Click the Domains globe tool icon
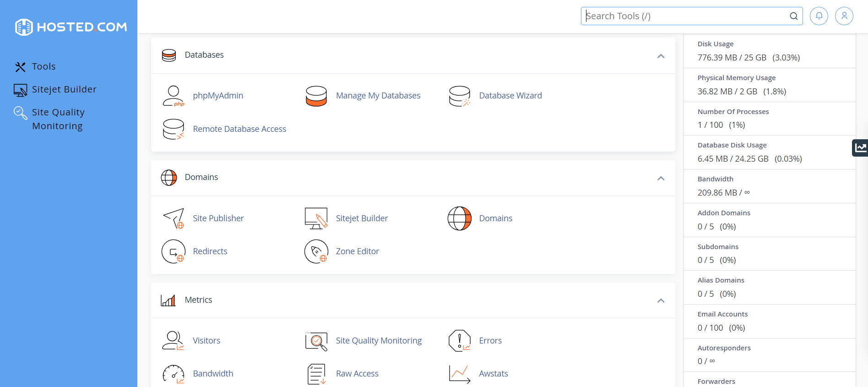 click(x=460, y=218)
